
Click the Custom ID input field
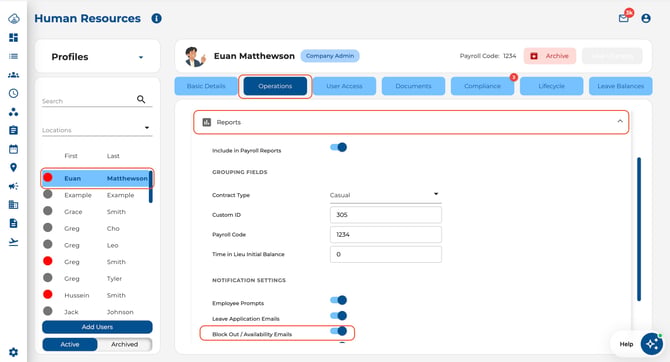[386, 215]
